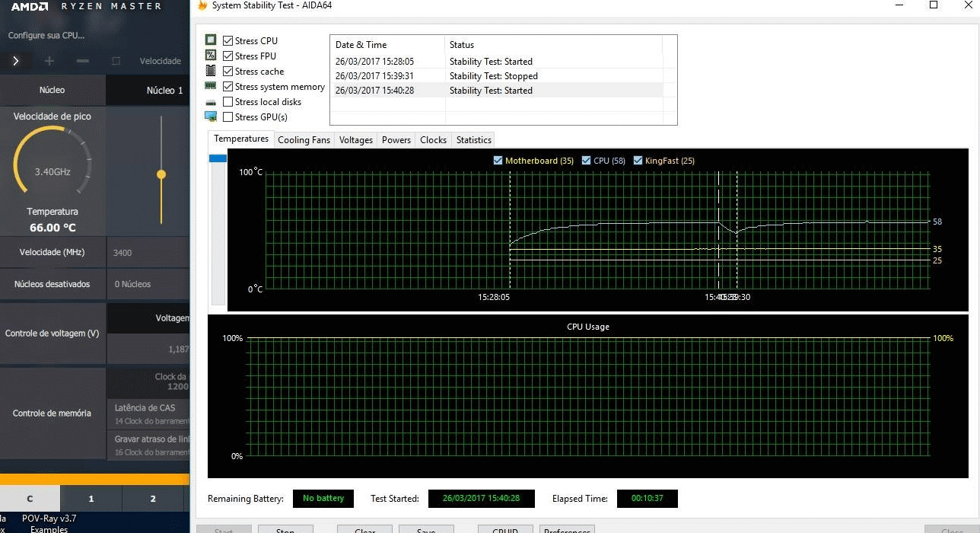
Task: Open the Latência de CAS setting
Action: (x=148, y=413)
